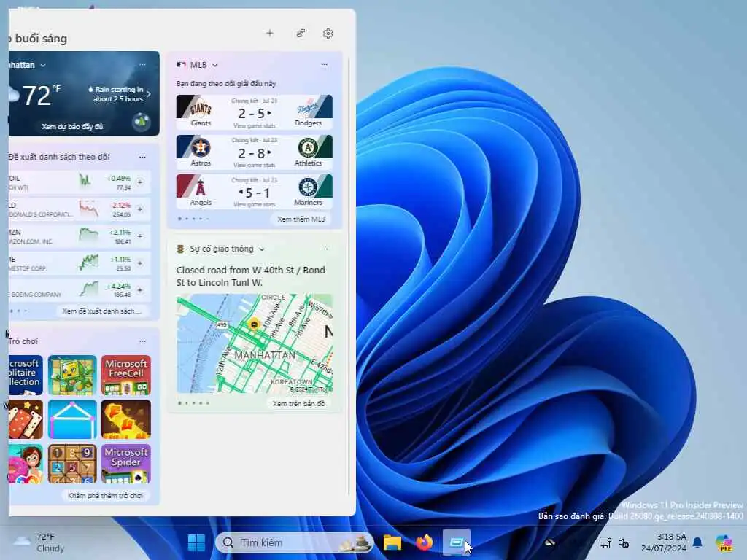Viewport: 747px width, 560px height.
Task: Open Firefox from the taskbar
Action: point(424,542)
